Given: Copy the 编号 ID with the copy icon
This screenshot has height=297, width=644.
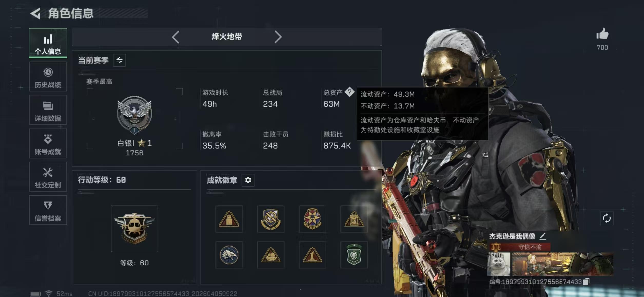Looking at the screenshot, I should (586, 282).
